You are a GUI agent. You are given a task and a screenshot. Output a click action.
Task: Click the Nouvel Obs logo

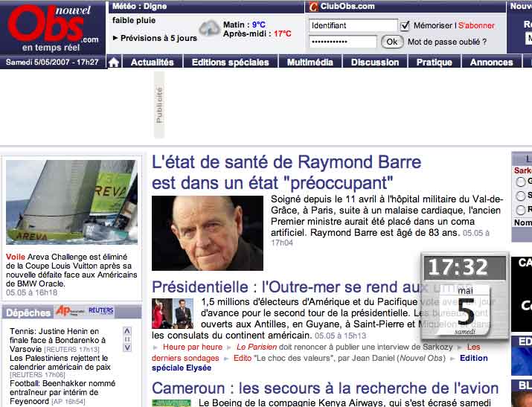click(x=53, y=28)
